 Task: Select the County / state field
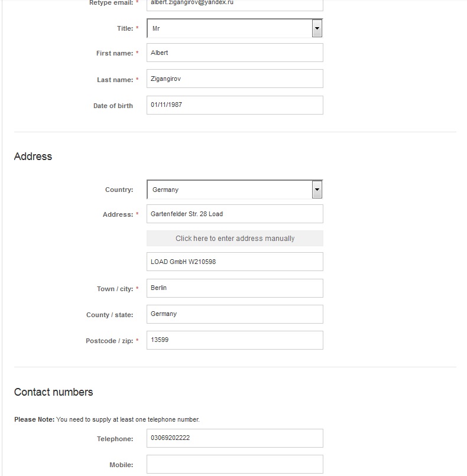235,314
